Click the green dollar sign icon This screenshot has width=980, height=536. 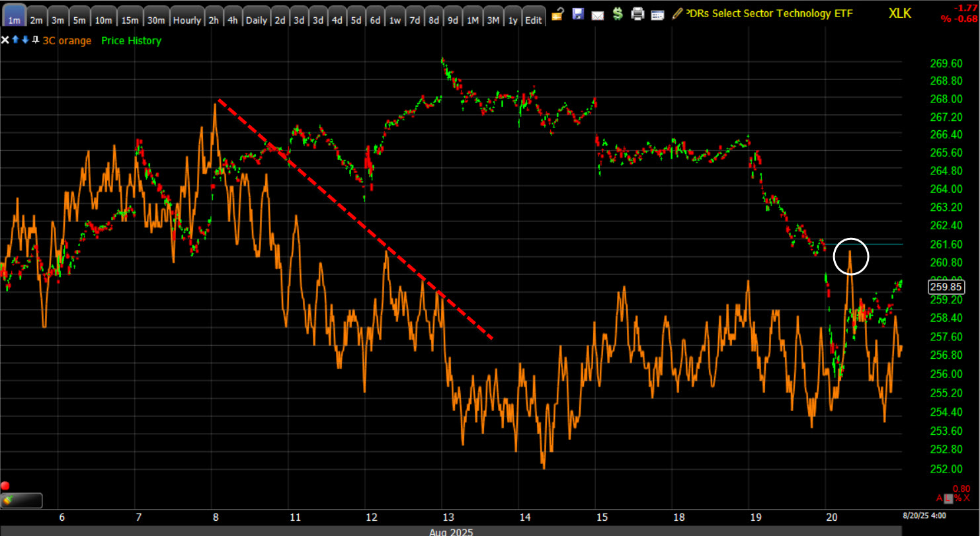coord(617,14)
